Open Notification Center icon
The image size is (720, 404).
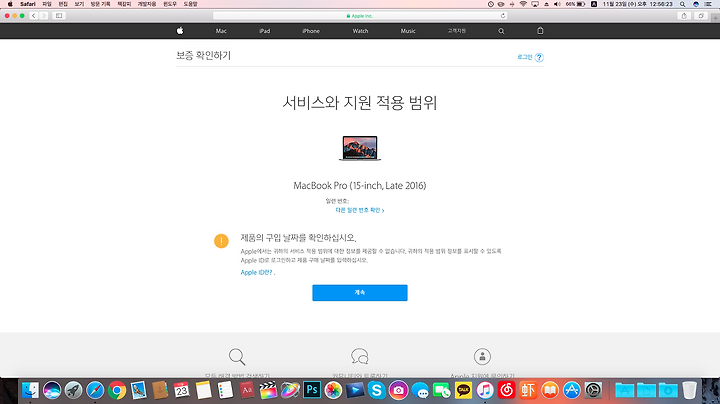pyautogui.click(x=709, y=4)
